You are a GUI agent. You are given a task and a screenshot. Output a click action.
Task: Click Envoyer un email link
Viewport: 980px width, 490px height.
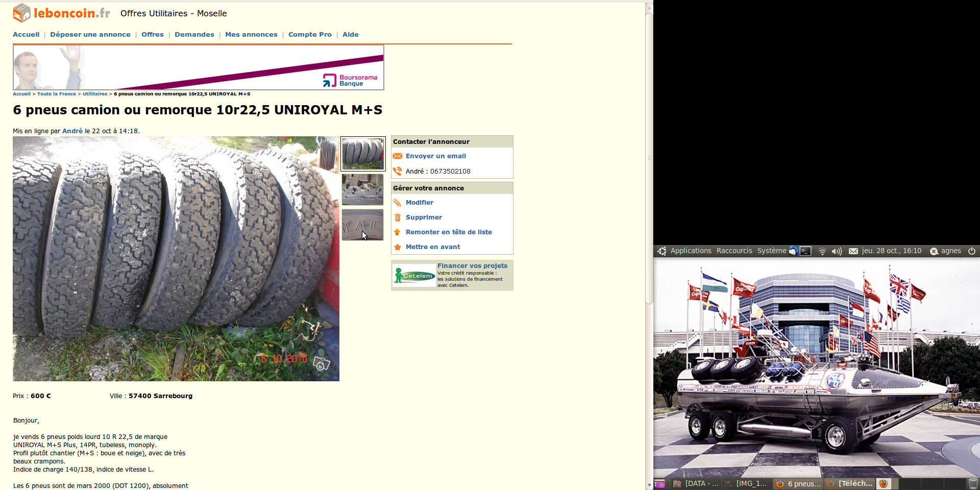435,156
